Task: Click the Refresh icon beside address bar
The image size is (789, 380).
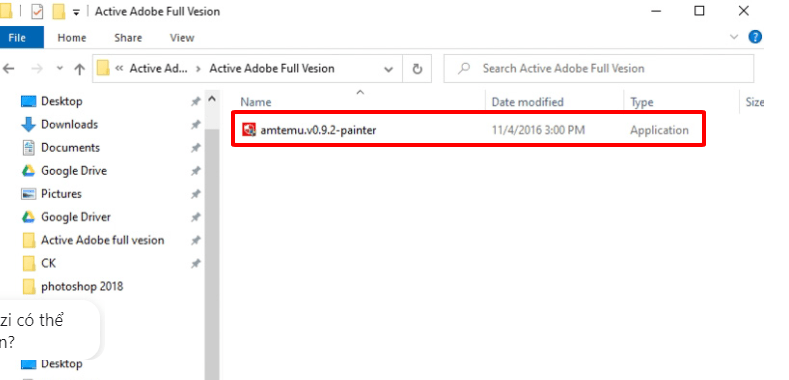Action: [417, 69]
